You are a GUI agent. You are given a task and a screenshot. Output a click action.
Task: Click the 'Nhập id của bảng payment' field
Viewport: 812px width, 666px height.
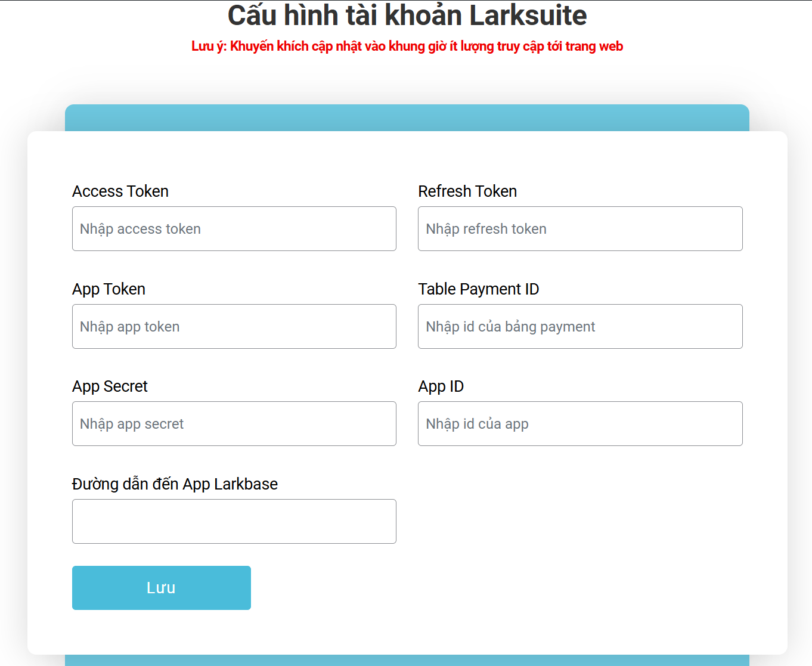tap(579, 327)
